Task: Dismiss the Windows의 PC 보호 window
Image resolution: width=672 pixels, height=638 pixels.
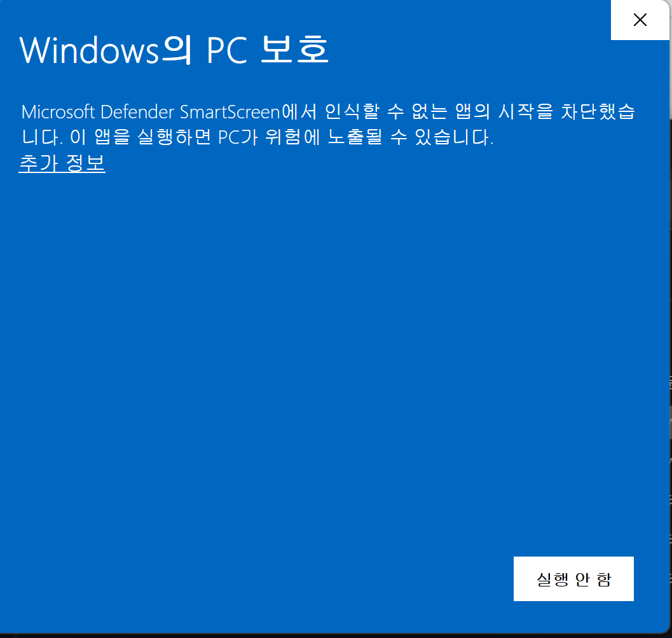Action: 640,20
